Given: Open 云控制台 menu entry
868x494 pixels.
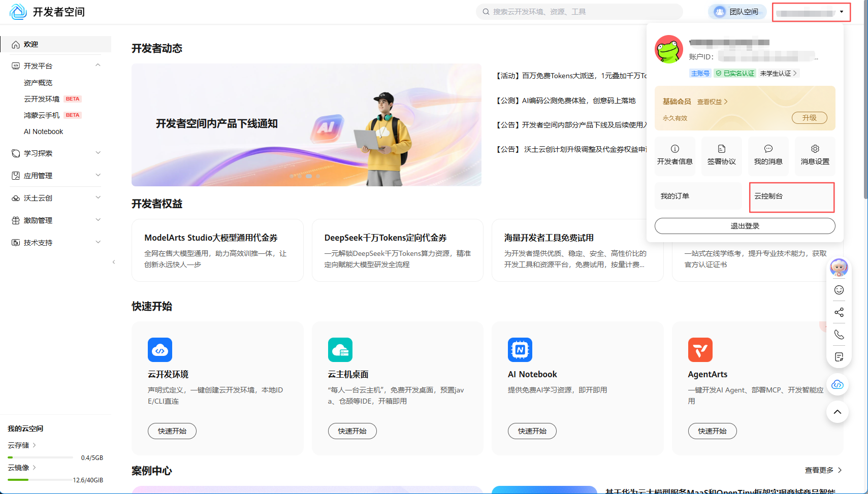Looking at the screenshot, I should pyautogui.click(x=792, y=197).
